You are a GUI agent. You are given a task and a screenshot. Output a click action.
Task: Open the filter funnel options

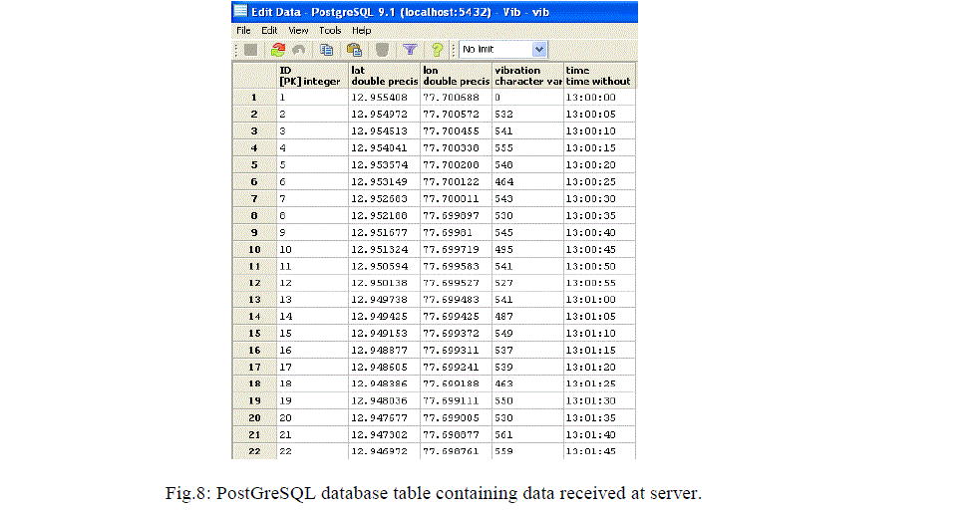[x=409, y=49]
